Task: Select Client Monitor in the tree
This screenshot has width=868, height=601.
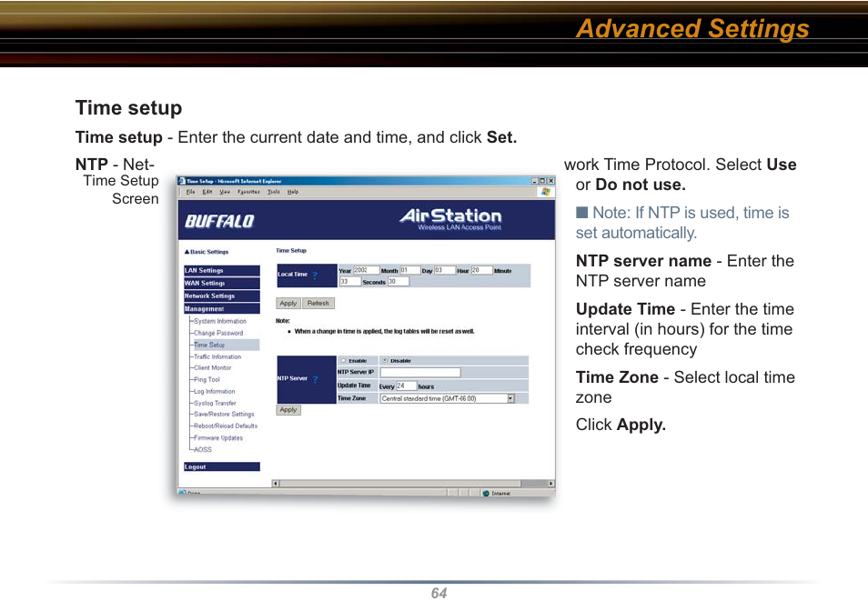Action: (x=213, y=368)
